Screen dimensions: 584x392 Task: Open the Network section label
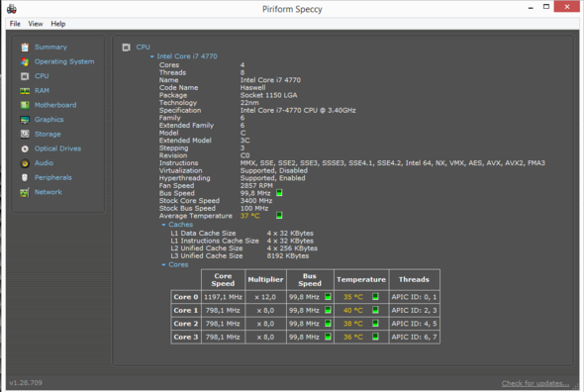[49, 192]
